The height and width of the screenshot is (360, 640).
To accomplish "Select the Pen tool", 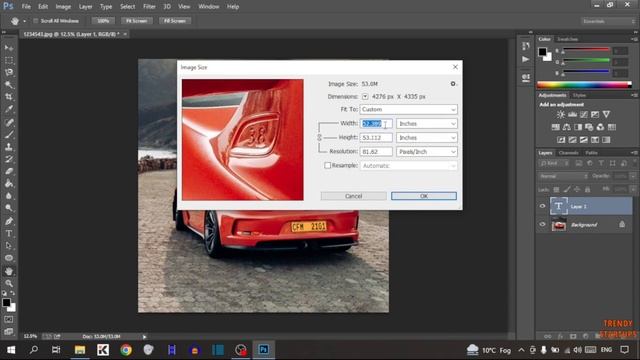I will click(x=9, y=221).
